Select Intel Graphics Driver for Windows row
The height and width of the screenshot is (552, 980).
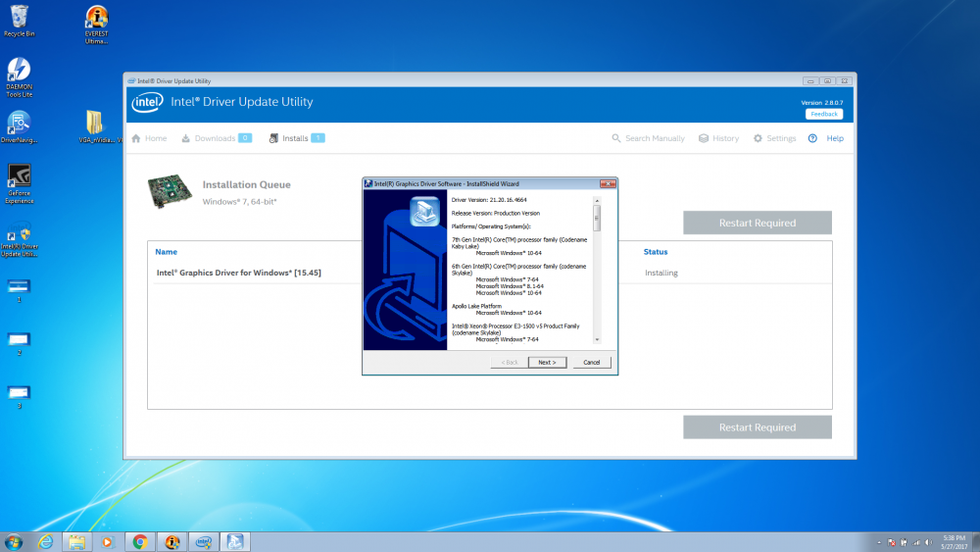489,273
